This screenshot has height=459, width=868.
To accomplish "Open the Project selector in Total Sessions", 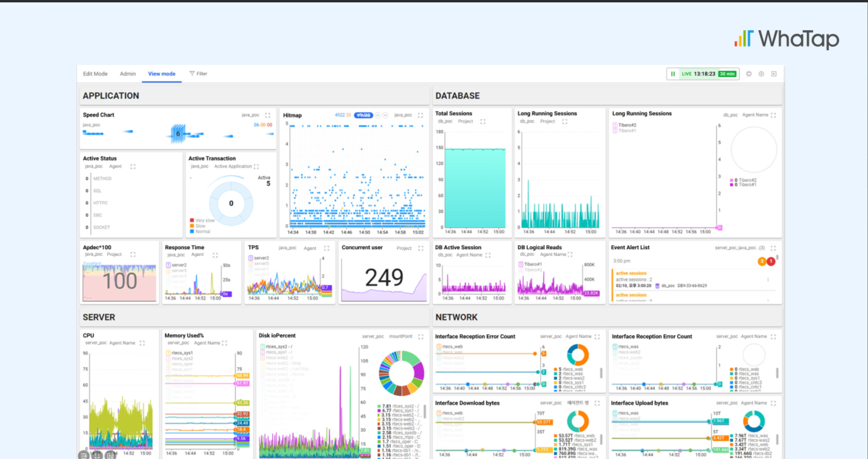I will click(465, 121).
